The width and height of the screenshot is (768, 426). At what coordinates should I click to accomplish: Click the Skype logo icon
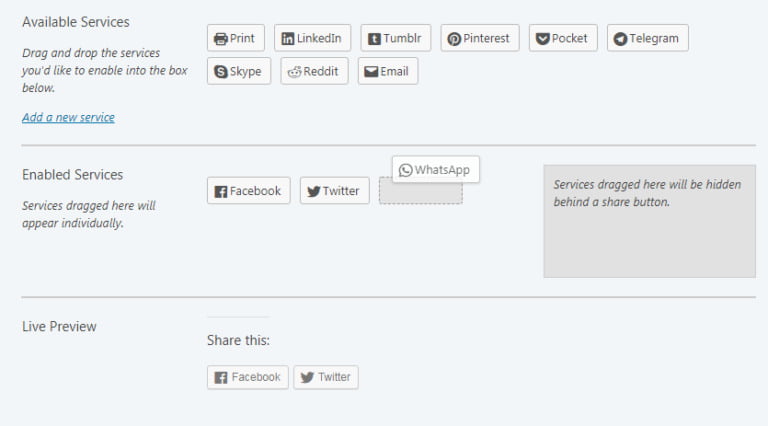[221, 71]
